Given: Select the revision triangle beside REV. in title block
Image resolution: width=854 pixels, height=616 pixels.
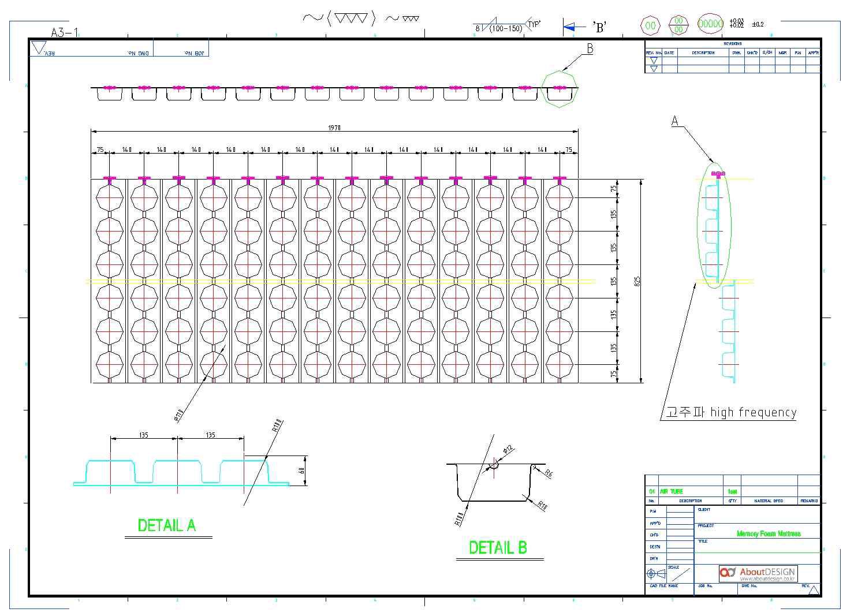Looking at the screenshot, I should [813, 589].
